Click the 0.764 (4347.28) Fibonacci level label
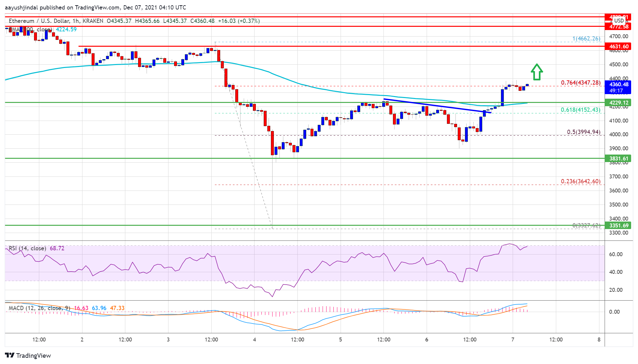638x364 pixels. pyautogui.click(x=580, y=83)
